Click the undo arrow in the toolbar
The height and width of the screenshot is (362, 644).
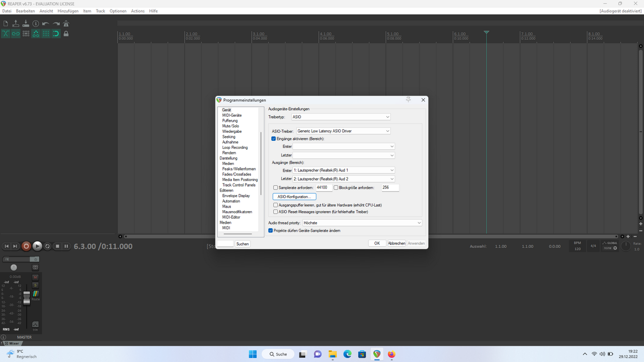[x=46, y=24]
